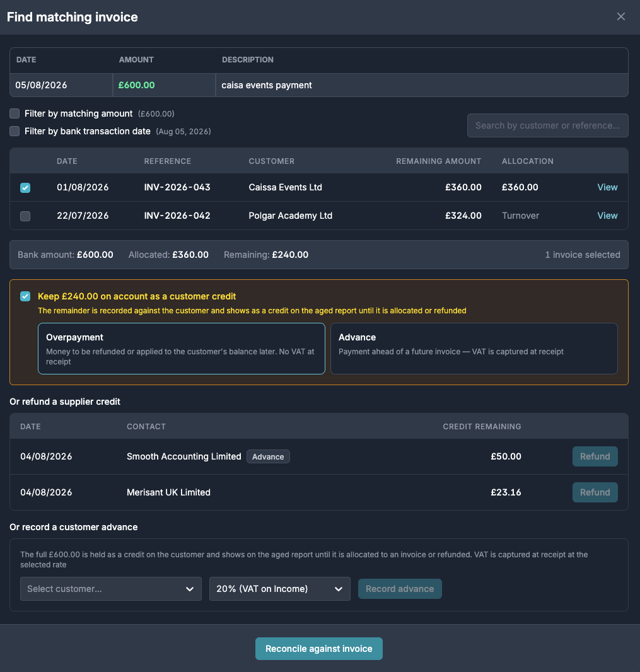
Task: Click the Bank amount: £600.00 summary
Action: 65,255
